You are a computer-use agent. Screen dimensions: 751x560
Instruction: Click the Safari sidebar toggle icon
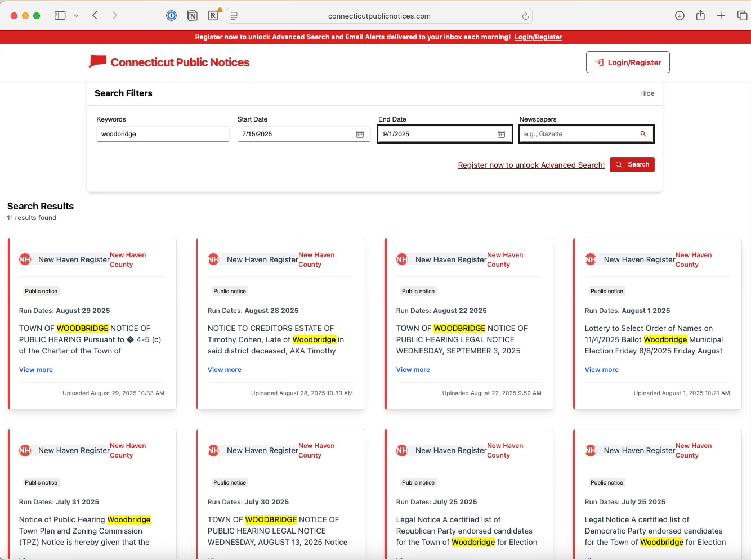point(60,16)
